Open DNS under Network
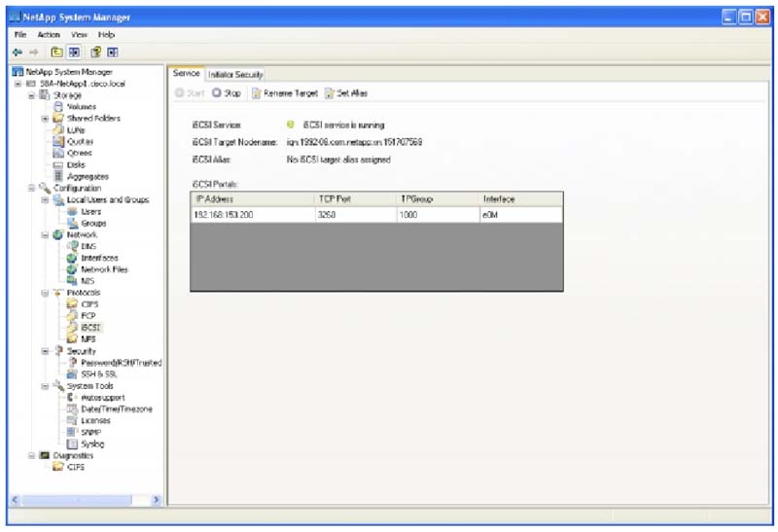The image size is (778, 532). [x=88, y=246]
